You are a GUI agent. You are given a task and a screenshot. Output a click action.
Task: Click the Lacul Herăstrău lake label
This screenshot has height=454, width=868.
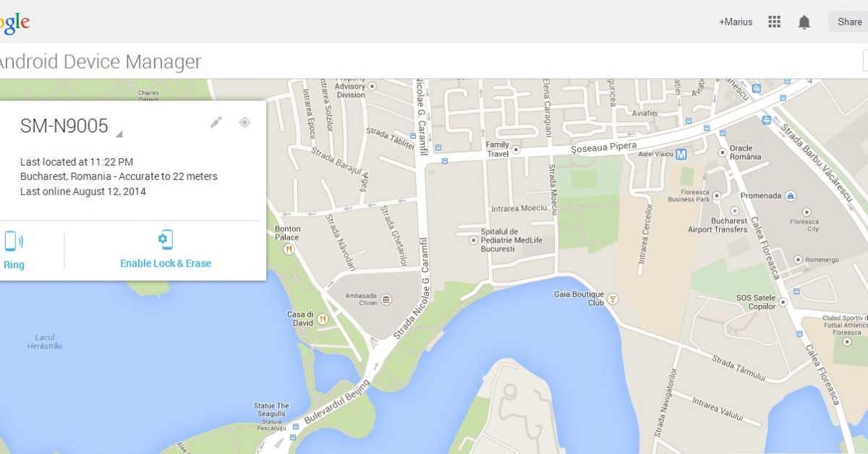(45, 341)
